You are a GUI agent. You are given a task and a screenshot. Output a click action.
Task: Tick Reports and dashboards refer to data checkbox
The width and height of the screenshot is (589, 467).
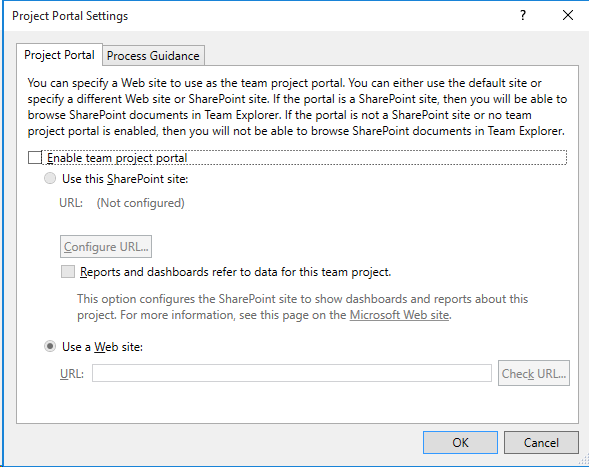click(68, 272)
